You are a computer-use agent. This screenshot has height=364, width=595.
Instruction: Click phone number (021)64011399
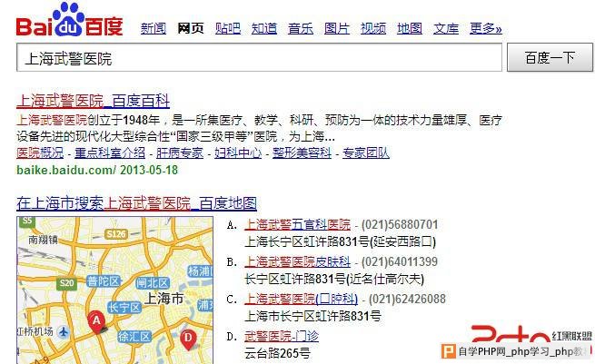click(400, 261)
